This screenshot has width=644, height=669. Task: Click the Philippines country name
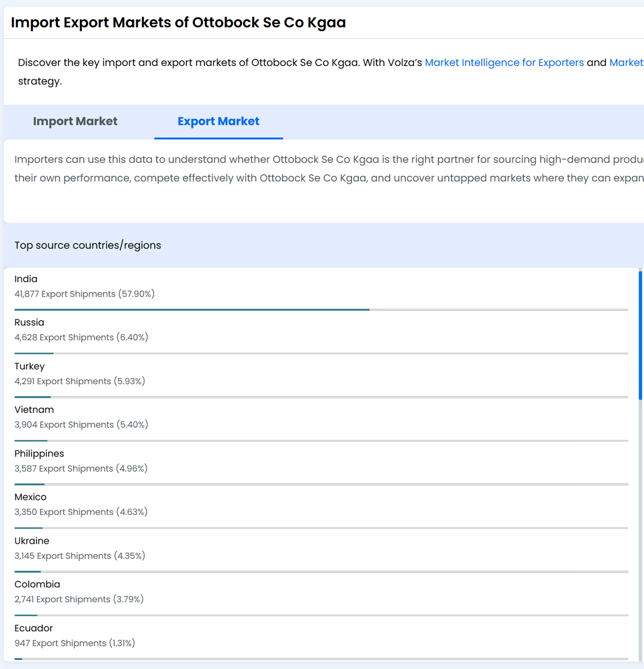click(x=39, y=454)
